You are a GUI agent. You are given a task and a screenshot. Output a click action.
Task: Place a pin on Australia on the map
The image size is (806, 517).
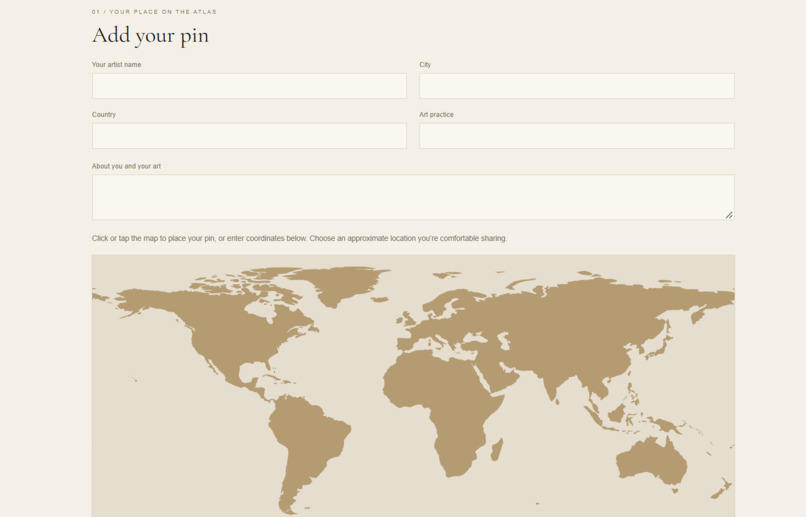coord(650,460)
